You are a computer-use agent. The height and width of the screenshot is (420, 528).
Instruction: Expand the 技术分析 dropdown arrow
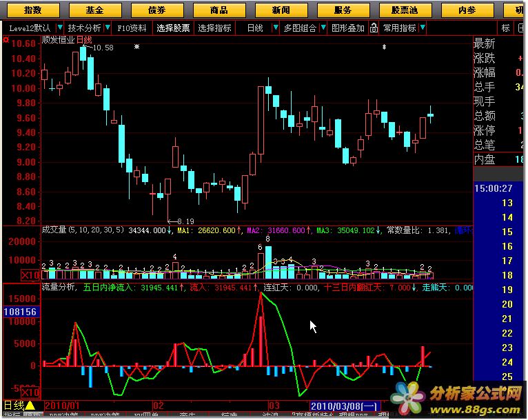[108, 28]
